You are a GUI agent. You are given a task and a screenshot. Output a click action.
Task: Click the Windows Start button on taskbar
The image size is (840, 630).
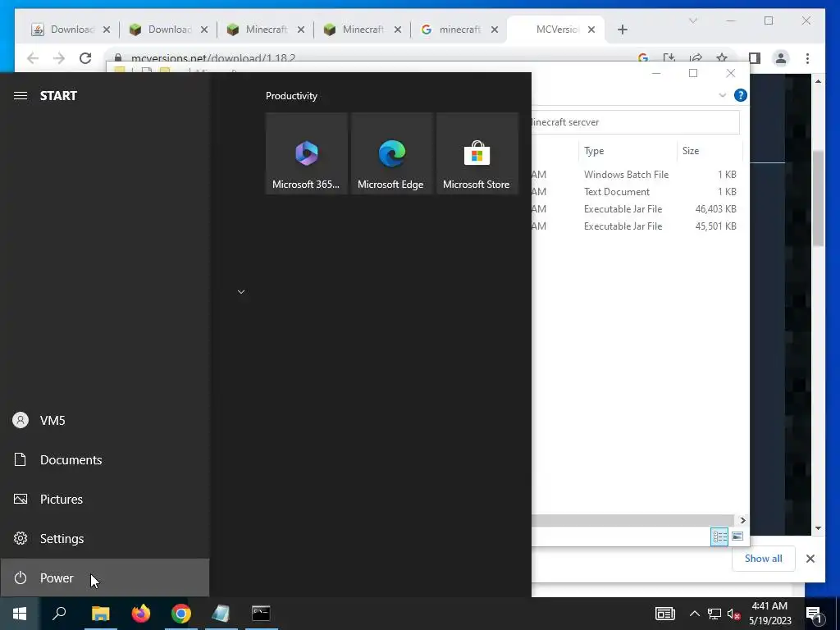[x=20, y=614]
